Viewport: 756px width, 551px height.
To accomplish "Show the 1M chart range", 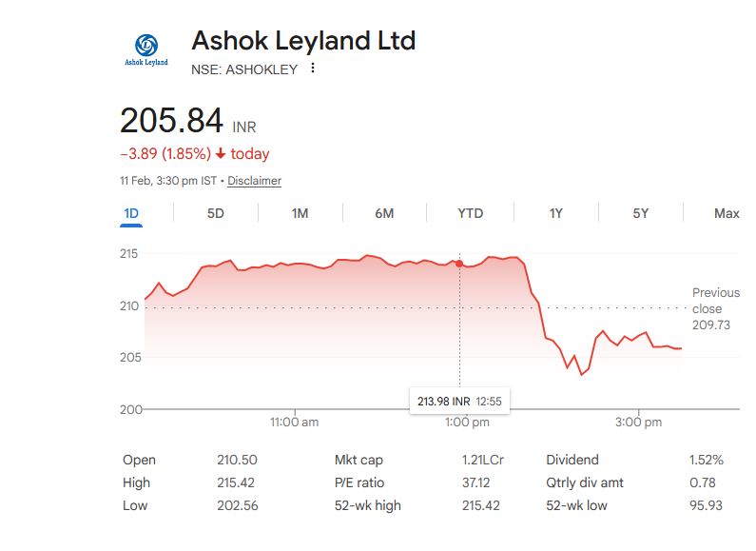I will (x=300, y=213).
